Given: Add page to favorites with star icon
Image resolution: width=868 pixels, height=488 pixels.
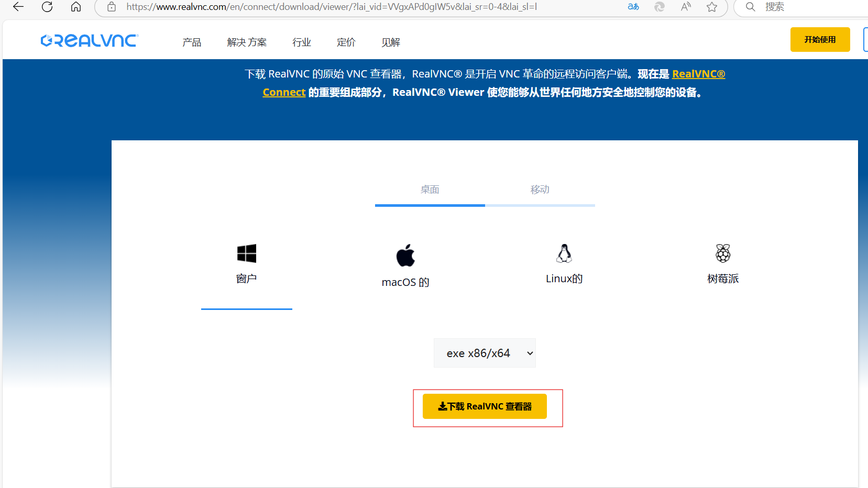Looking at the screenshot, I should 712,7.
